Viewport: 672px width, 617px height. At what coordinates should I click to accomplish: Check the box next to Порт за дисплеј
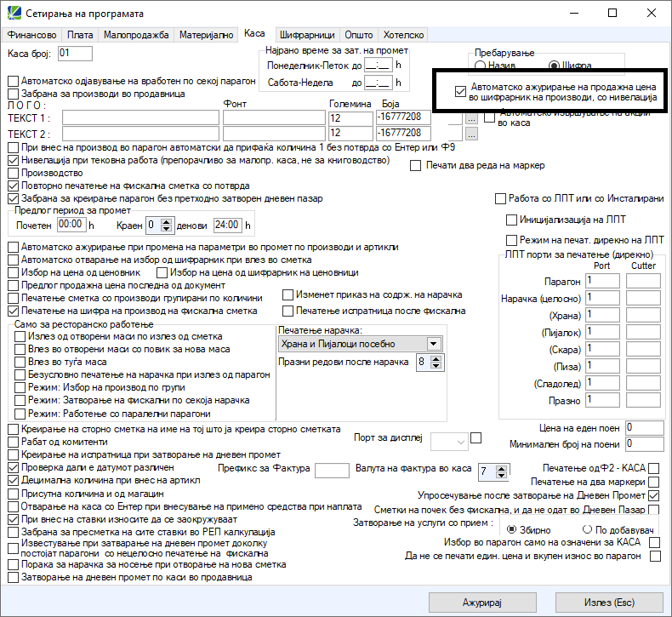[476, 437]
